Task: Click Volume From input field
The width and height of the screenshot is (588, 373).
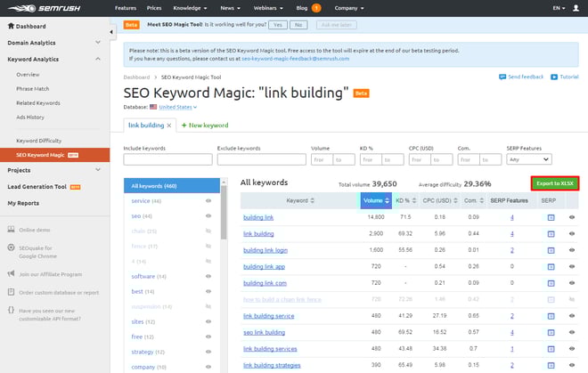Action: (322, 159)
